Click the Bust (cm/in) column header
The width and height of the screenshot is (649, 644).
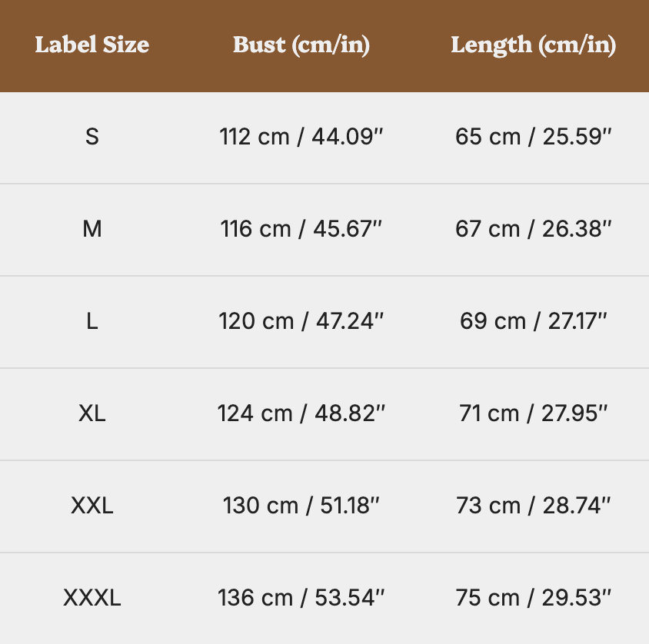[301, 45]
